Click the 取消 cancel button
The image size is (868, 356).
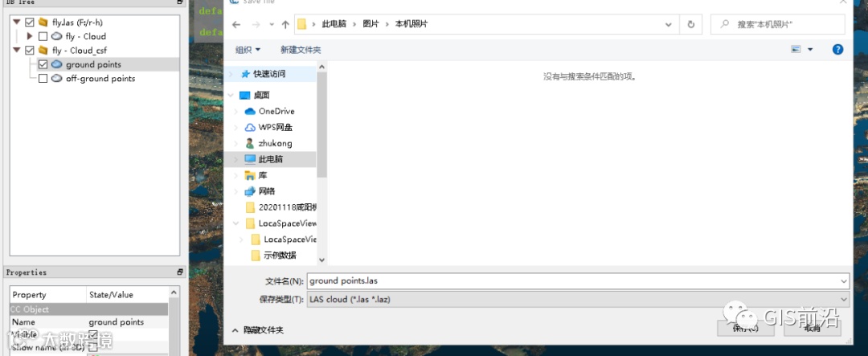(x=812, y=328)
